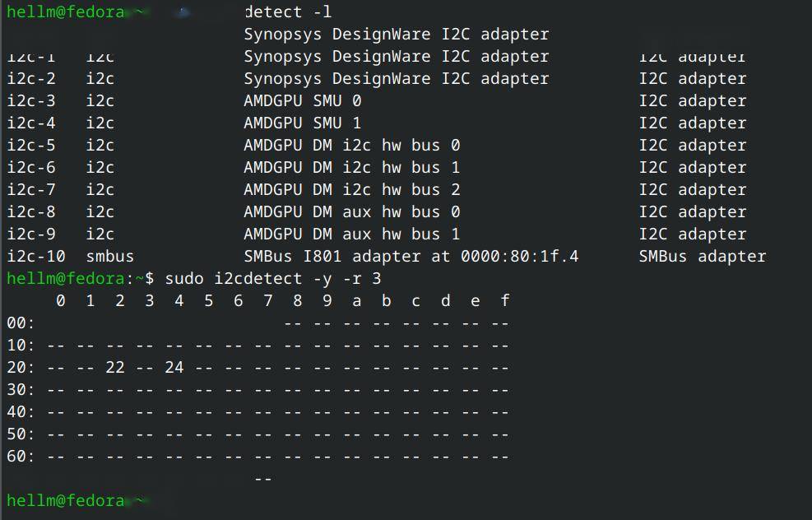Click the smbus type on the i2c-10 row
Viewport: 812px width, 520px height.
pos(109,256)
